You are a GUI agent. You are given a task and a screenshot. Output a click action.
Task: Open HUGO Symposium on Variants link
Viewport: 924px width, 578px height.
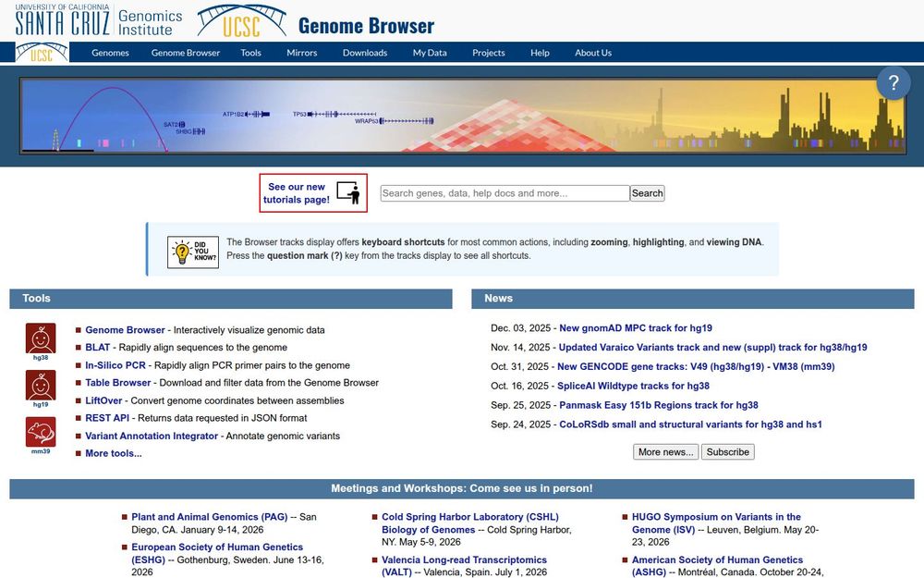[x=717, y=523]
